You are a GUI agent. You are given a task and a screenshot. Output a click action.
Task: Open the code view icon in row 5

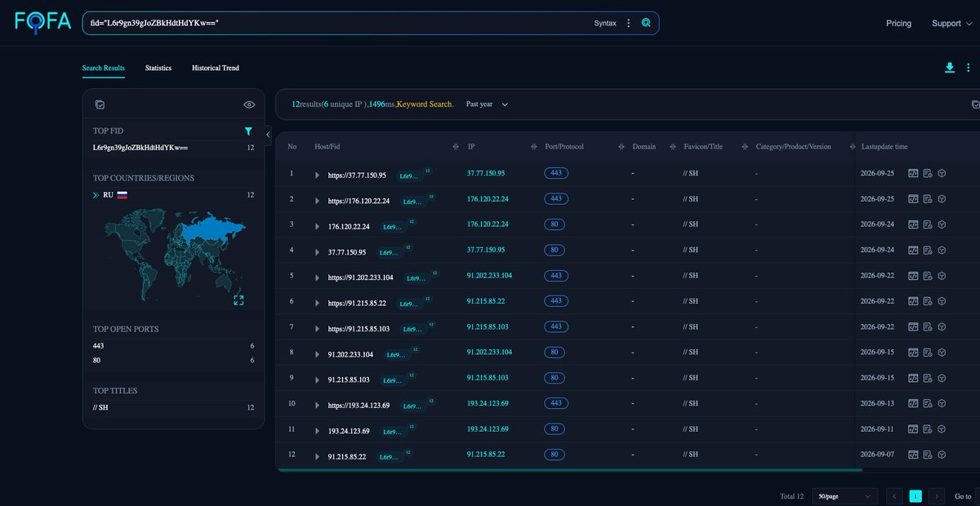click(913, 275)
